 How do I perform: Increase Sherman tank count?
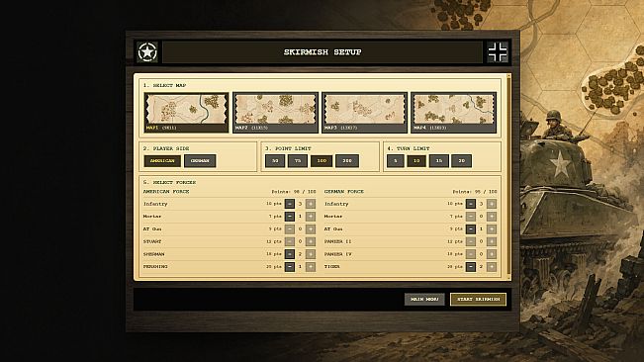[x=311, y=254]
